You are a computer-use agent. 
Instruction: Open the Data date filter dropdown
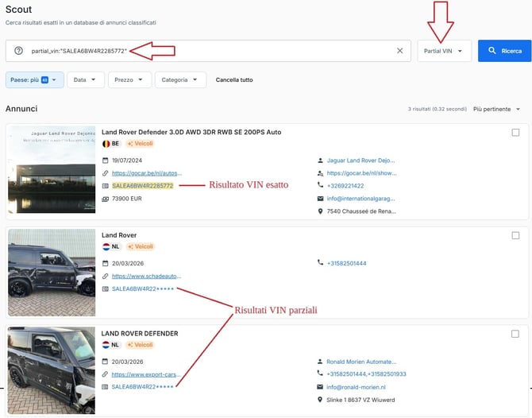(x=86, y=79)
